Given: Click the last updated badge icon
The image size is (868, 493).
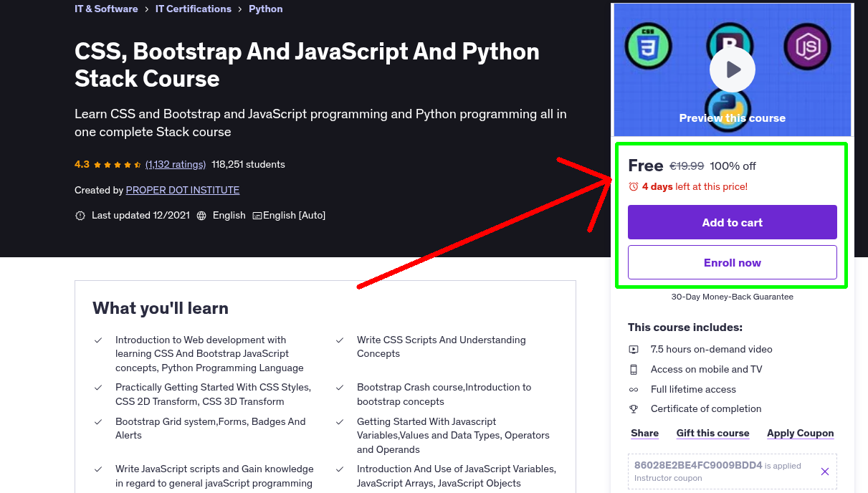Looking at the screenshot, I should pyautogui.click(x=80, y=216).
